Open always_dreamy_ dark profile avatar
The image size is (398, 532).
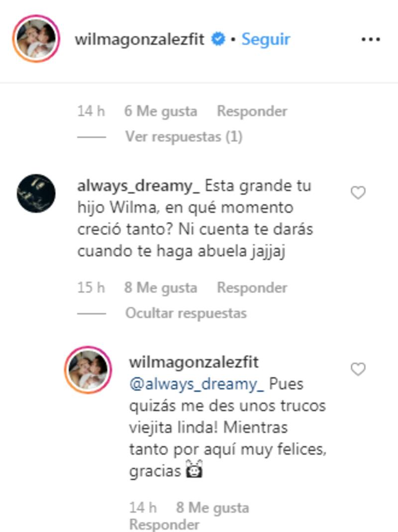tap(36, 194)
